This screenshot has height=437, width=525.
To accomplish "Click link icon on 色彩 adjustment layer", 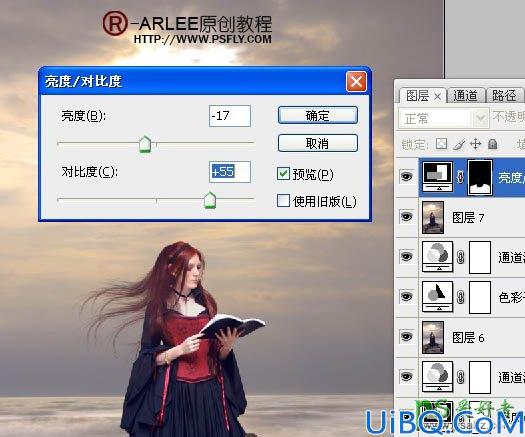I will point(461,297).
